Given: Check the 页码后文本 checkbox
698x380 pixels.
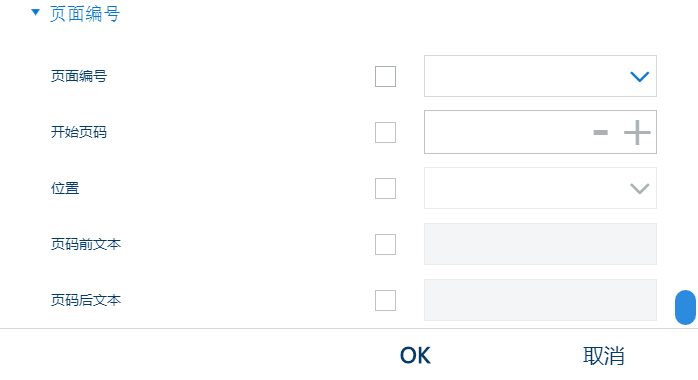Looking at the screenshot, I should [x=386, y=300].
